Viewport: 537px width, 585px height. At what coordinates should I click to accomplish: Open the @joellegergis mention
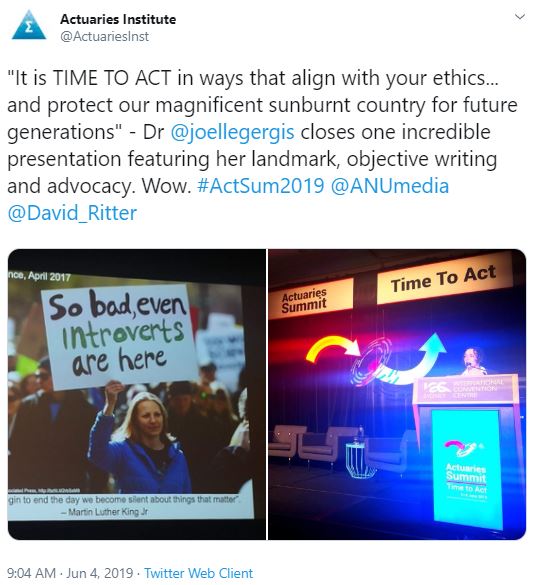pos(232,132)
